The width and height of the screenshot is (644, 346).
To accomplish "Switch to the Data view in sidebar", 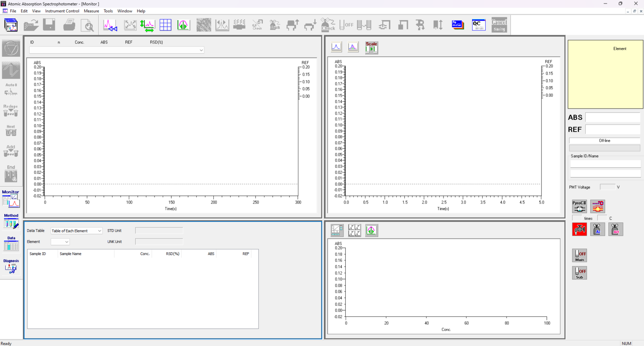I will [11, 243].
